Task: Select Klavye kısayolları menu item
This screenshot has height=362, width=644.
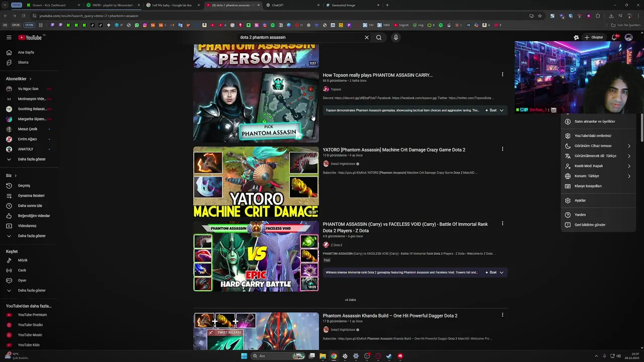Action: (x=598, y=186)
